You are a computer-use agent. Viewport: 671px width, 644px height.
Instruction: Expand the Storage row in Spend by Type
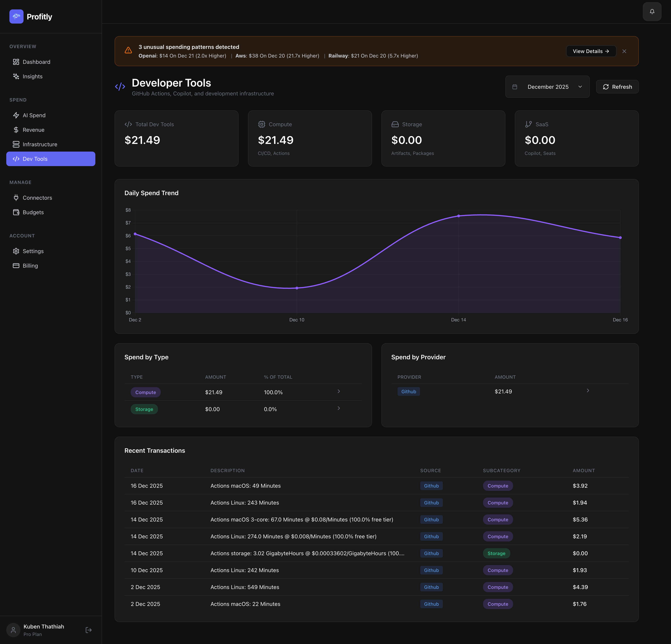pos(339,408)
